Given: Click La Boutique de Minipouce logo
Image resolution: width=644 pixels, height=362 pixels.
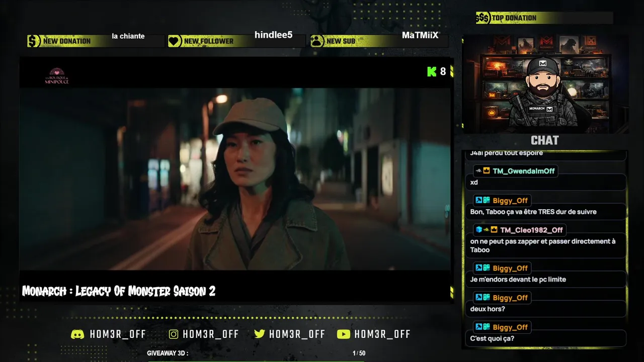Looking at the screenshot, I should point(57,76).
